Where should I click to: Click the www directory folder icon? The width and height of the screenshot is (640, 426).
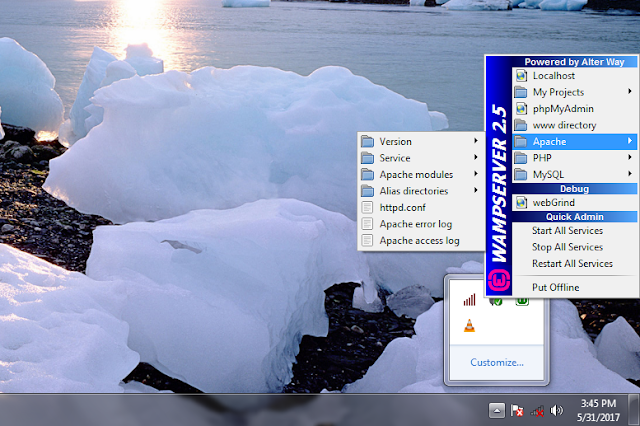pos(521,125)
